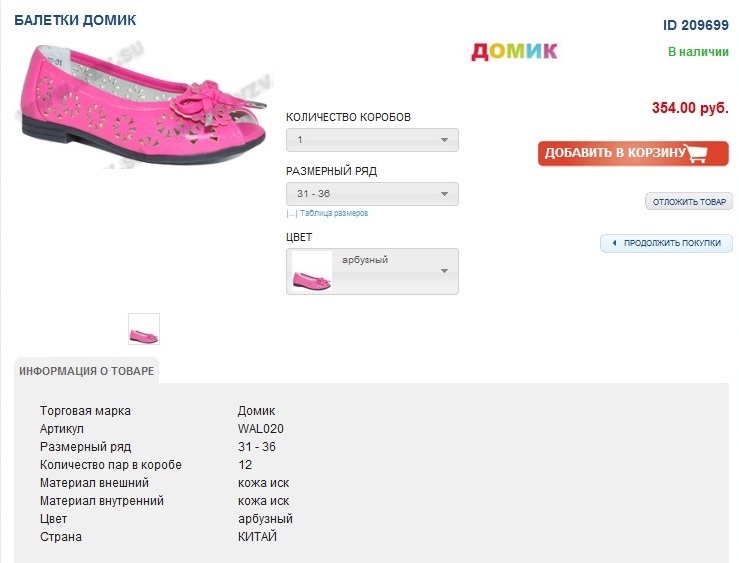The width and height of the screenshot is (739, 563).
Task: Click the Отложить товар button
Action: 689,202
